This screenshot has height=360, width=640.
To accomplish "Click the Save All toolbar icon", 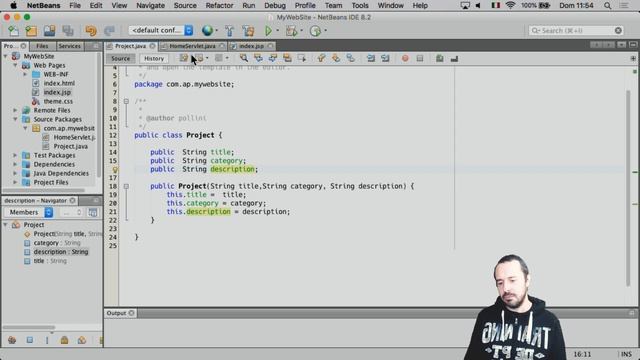I will click(68, 31).
